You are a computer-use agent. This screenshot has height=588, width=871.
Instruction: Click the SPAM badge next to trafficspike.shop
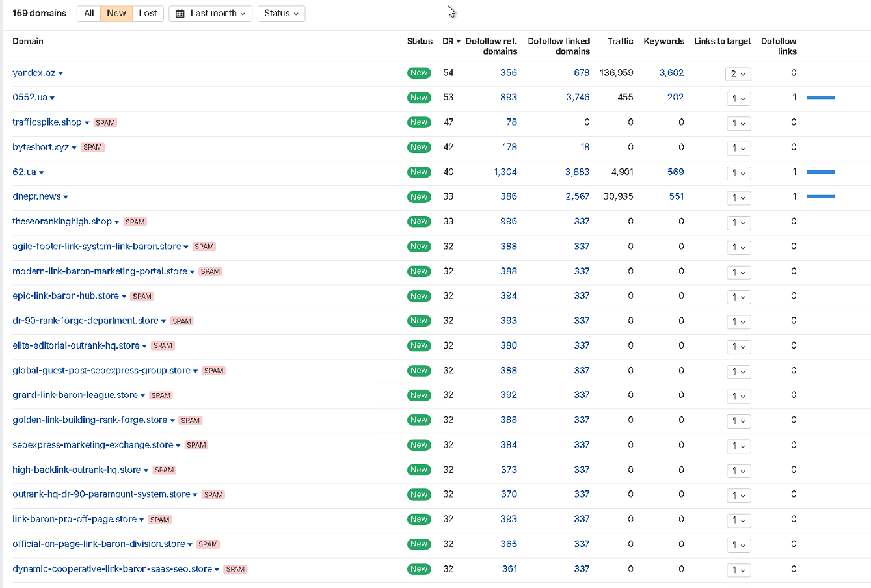105,122
